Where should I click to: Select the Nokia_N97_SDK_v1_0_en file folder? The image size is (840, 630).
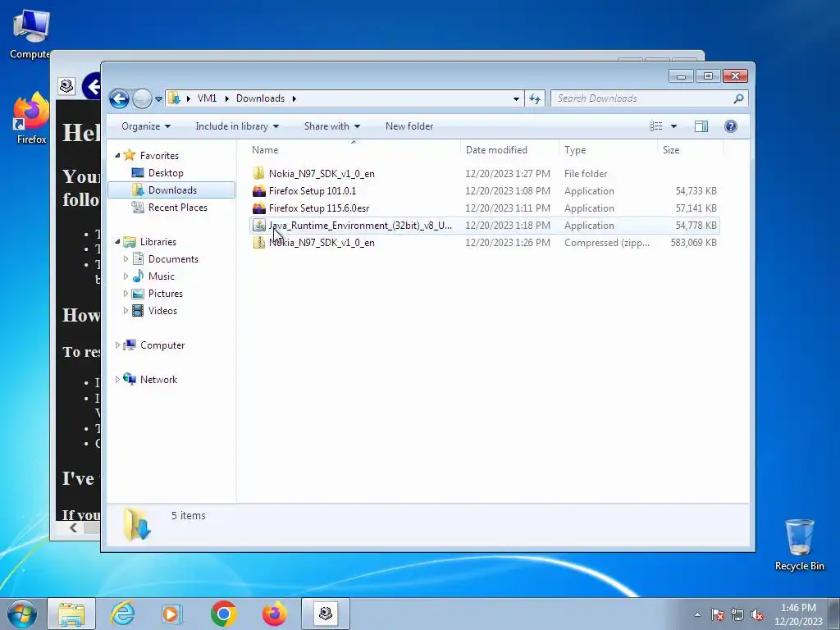(x=322, y=174)
